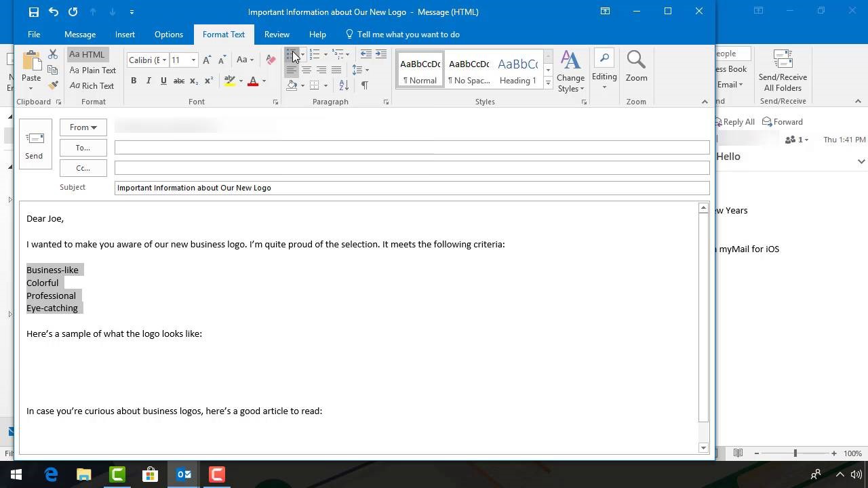The image size is (868, 488).
Task: Toggle Bold formatting
Action: [134, 81]
